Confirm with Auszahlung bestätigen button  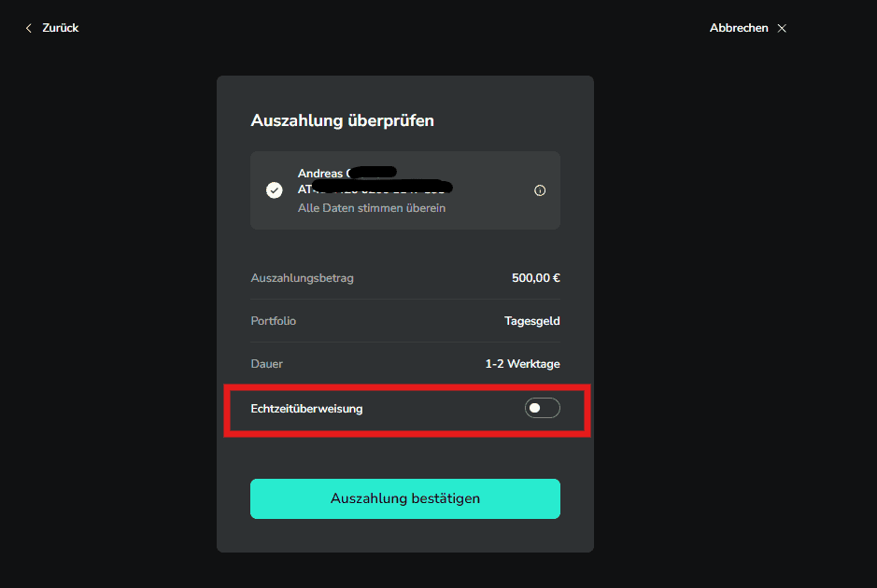(x=405, y=498)
